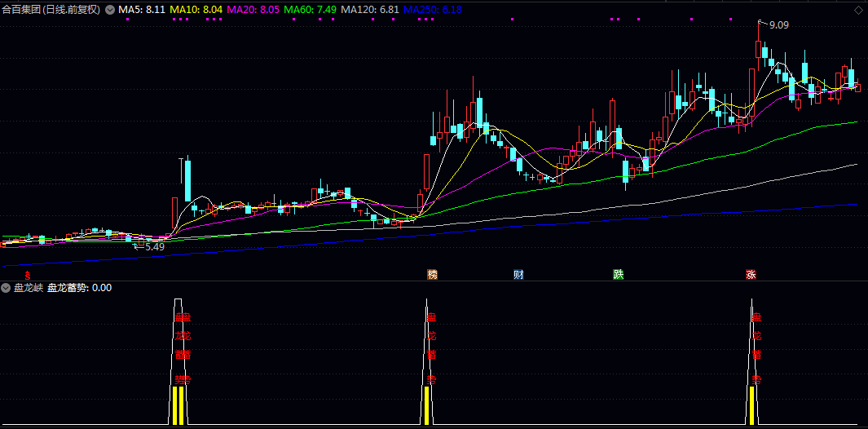Click the red $ dividend marker
The height and width of the screenshot is (429, 868).
point(28,275)
